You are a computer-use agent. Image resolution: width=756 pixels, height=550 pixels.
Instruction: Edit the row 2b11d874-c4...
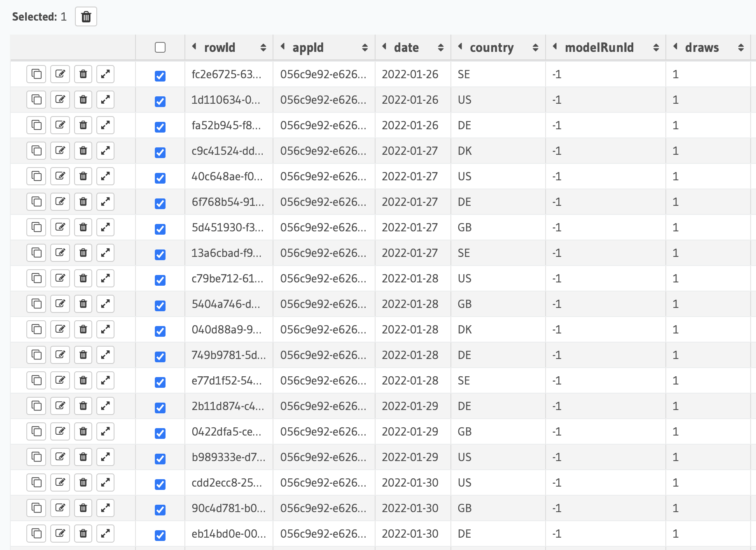click(x=60, y=406)
